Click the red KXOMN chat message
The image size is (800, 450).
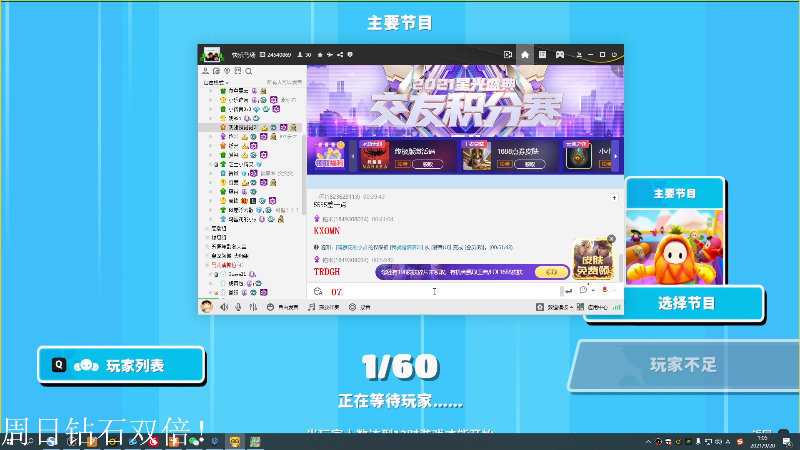click(327, 231)
